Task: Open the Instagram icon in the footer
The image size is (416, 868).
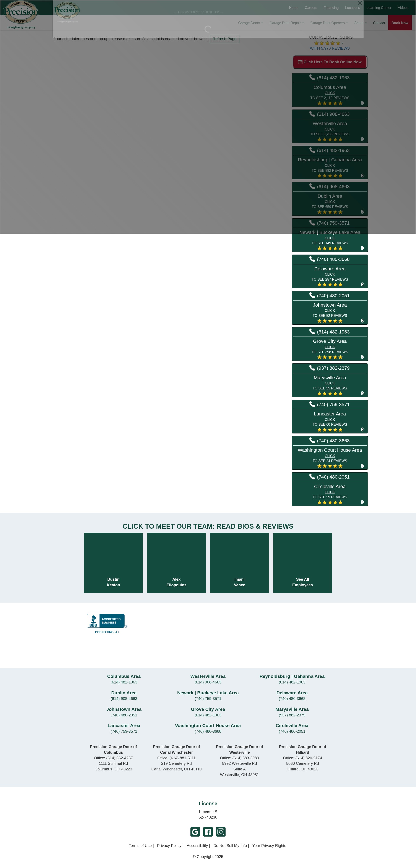Action: tap(221, 832)
